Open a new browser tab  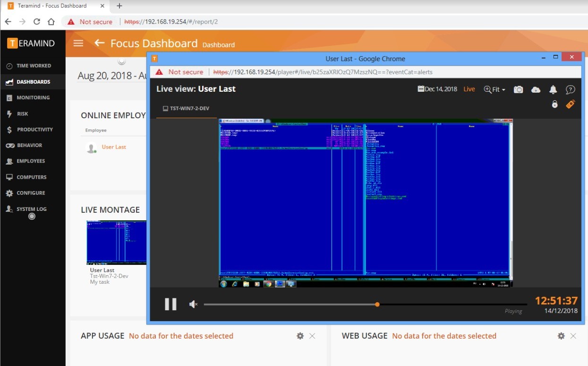tap(119, 6)
